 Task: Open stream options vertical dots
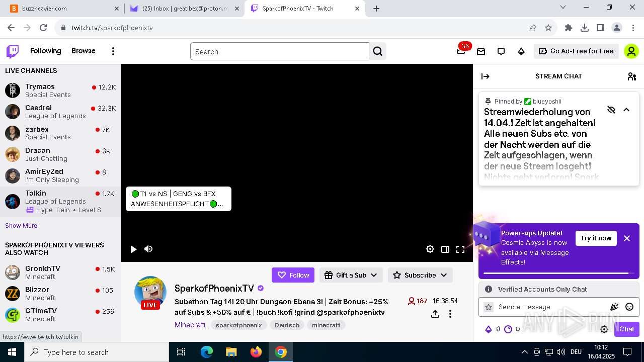[x=450, y=314]
